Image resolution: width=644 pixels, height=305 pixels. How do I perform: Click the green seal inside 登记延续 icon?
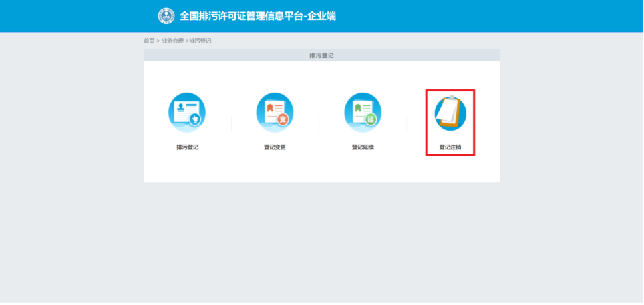(357, 107)
